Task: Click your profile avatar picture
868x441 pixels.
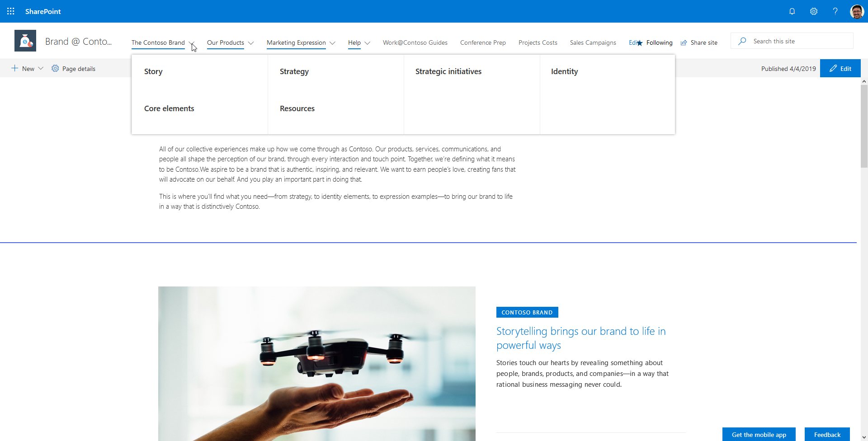Action: 857,11
